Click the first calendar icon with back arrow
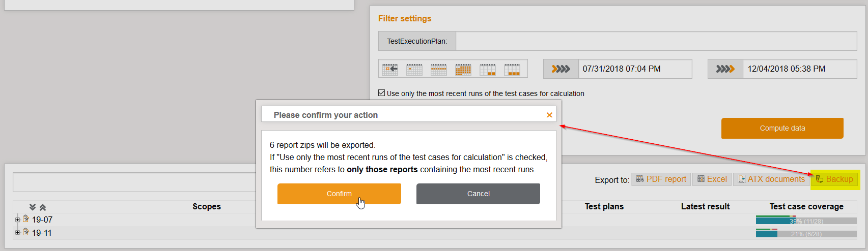Screen dimensions: 868x251 coord(390,69)
